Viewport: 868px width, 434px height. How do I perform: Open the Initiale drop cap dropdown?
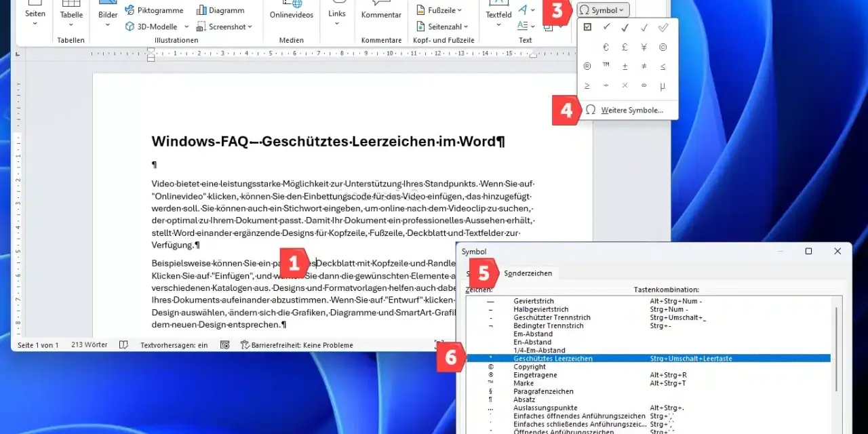(526, 26)
